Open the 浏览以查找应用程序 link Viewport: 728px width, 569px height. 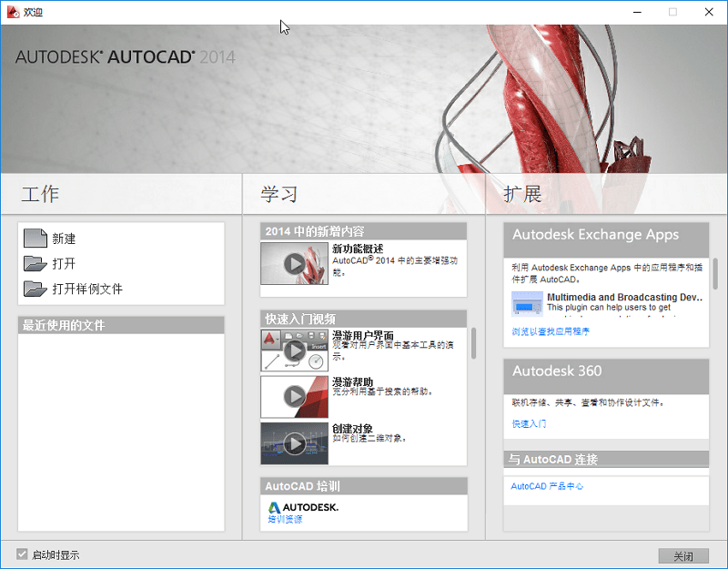[x=551, y=331]
